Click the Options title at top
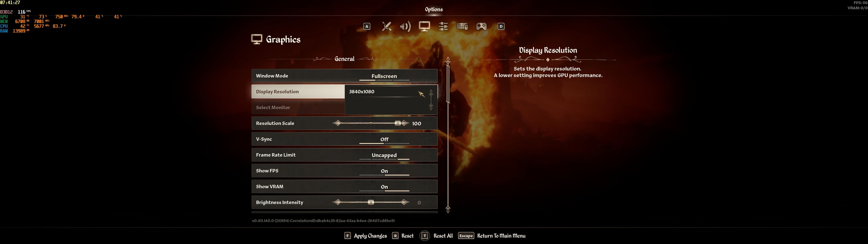868x244 pixels. coord(434,9)
